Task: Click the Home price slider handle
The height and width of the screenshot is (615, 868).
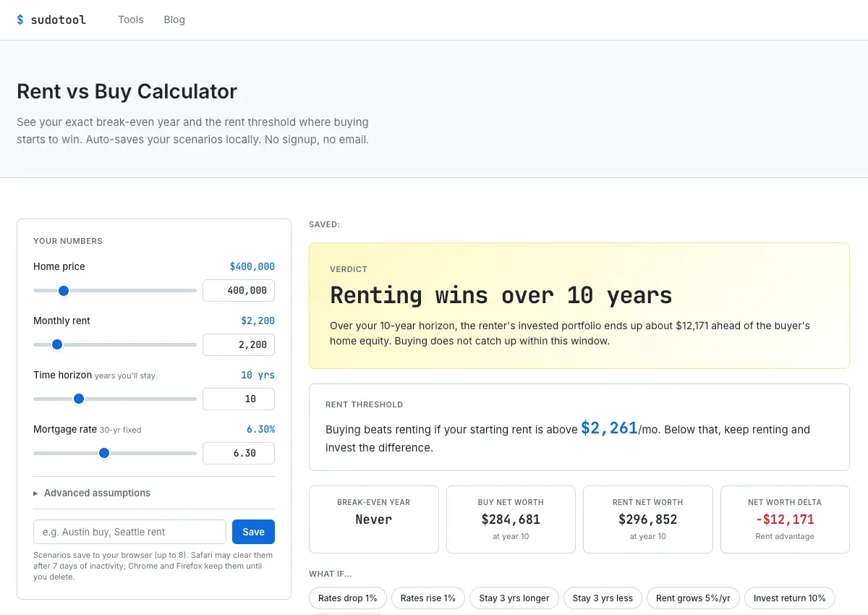Action: [64, 291]
